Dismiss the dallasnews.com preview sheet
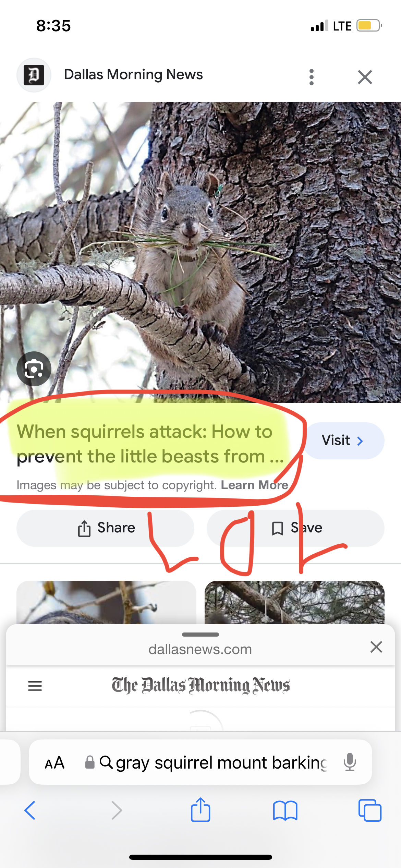The width and height of the screenshot is (401, 868). coord(376,647)
